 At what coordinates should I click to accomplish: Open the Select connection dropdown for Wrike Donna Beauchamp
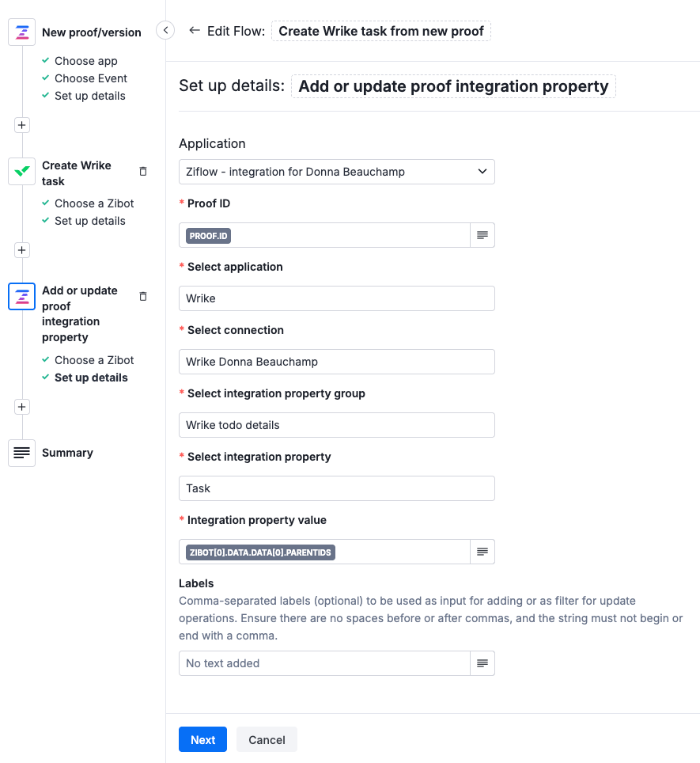[336, 362]
